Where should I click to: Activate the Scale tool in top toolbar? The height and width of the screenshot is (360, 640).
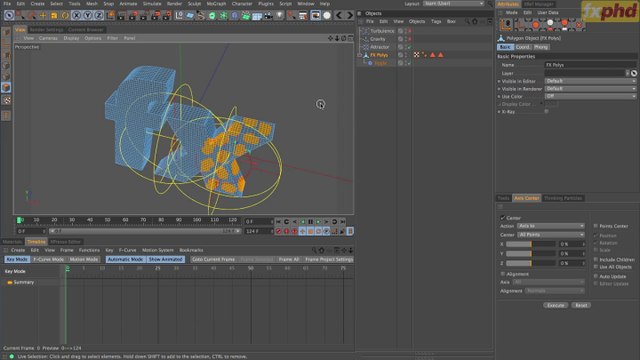point(54,16)
